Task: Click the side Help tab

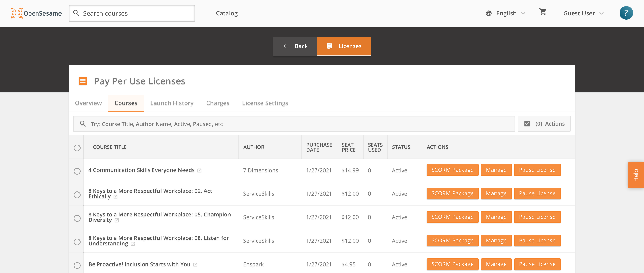Action: coord(636,175)
